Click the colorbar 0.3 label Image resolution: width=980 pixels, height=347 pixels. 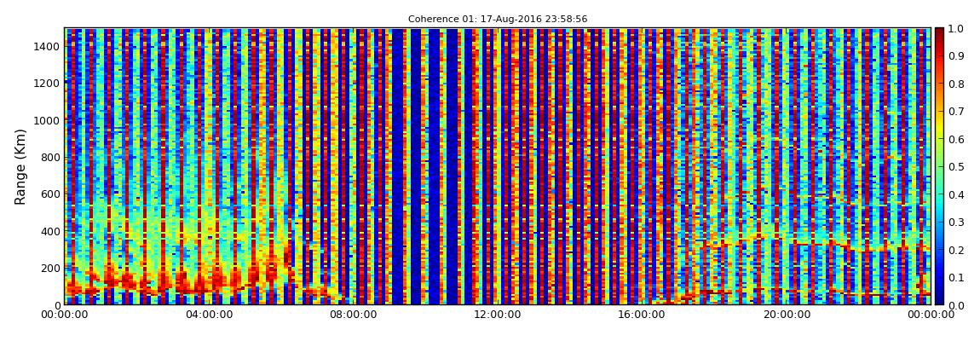pos(956,222)
